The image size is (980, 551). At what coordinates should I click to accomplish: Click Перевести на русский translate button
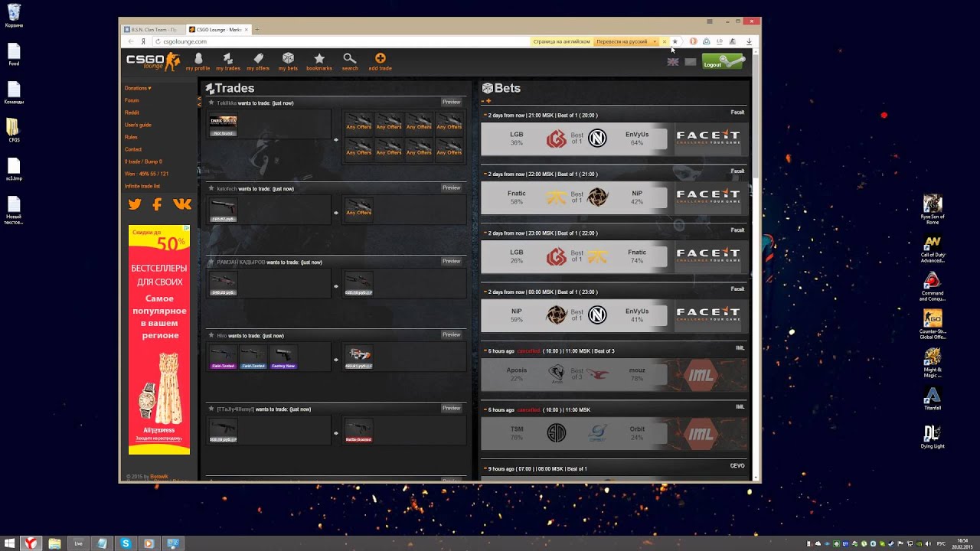(622, 41)
